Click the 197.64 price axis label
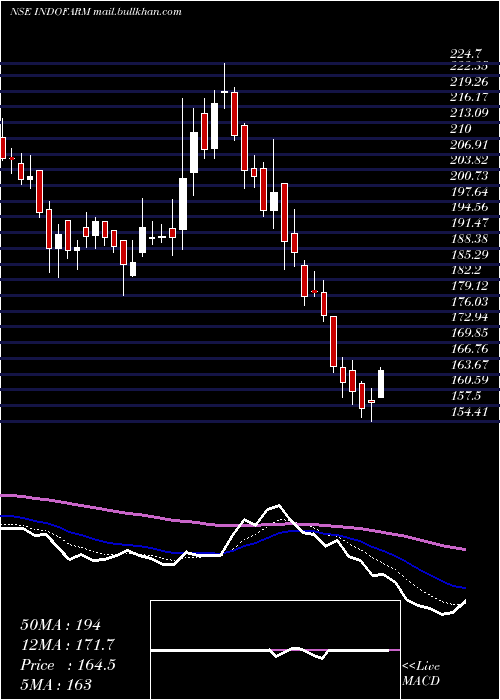The image size is (500, 700). 471,192
